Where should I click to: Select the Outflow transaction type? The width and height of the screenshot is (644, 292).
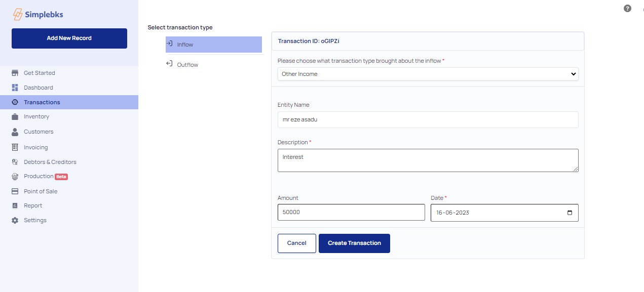pos(214,64)
